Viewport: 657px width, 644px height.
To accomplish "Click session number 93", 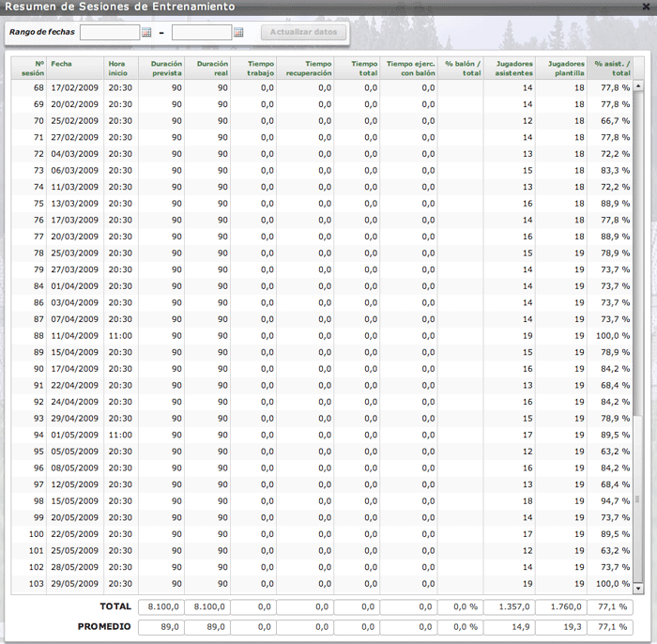I will pos(38,419).
